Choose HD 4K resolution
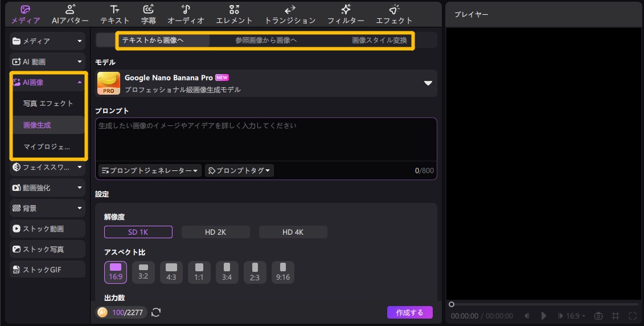 [x=293, y=232]
